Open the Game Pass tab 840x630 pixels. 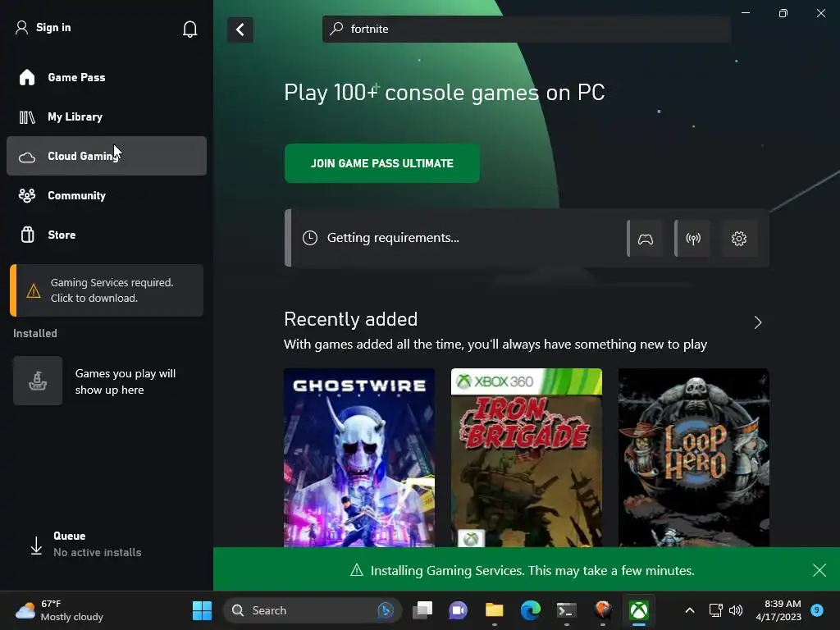click(x=106, y=77)
